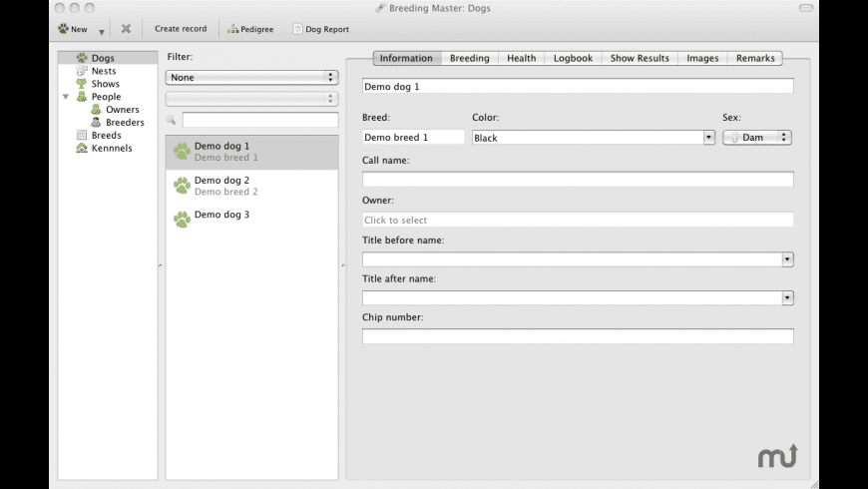Screen dimensions: 868x489
Task: Click paw icon beside Demo dog 2
Action: tap(182, 186)
